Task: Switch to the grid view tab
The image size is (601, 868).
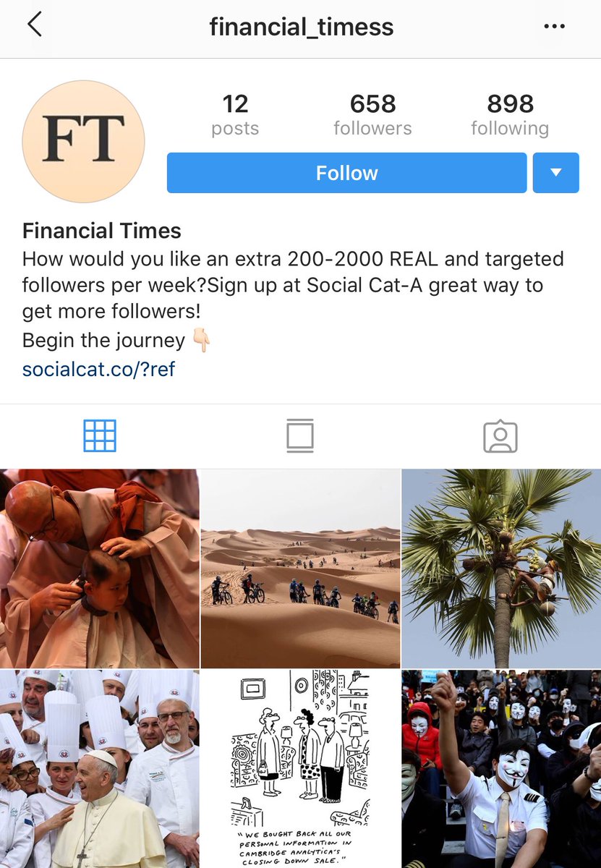Action: (100, 436)
